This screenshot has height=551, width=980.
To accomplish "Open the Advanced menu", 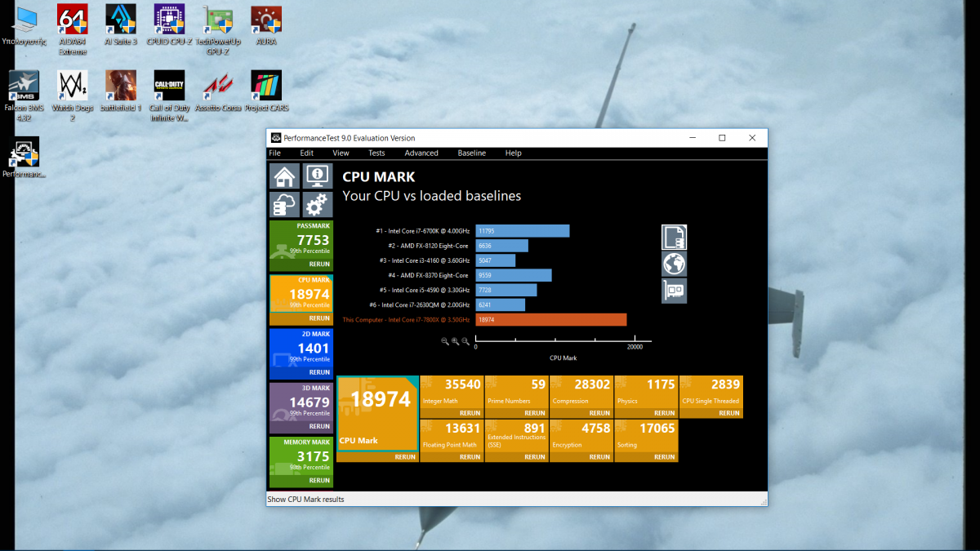I will click(421, 153).
